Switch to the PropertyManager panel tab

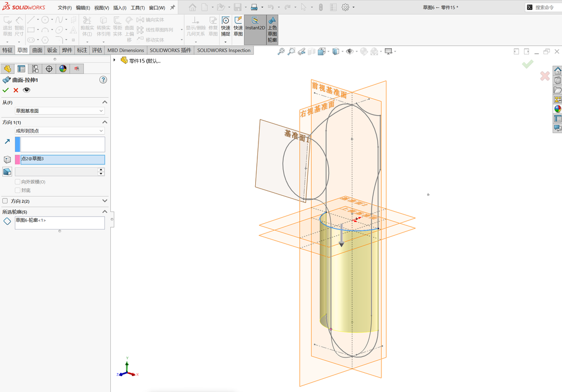pyautogui.click(x=21, y=69)
